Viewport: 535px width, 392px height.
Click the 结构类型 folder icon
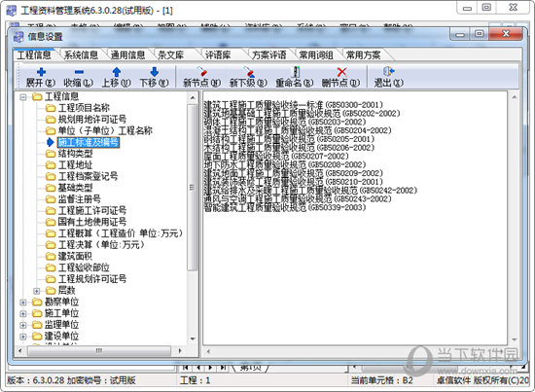coord(51,154)
